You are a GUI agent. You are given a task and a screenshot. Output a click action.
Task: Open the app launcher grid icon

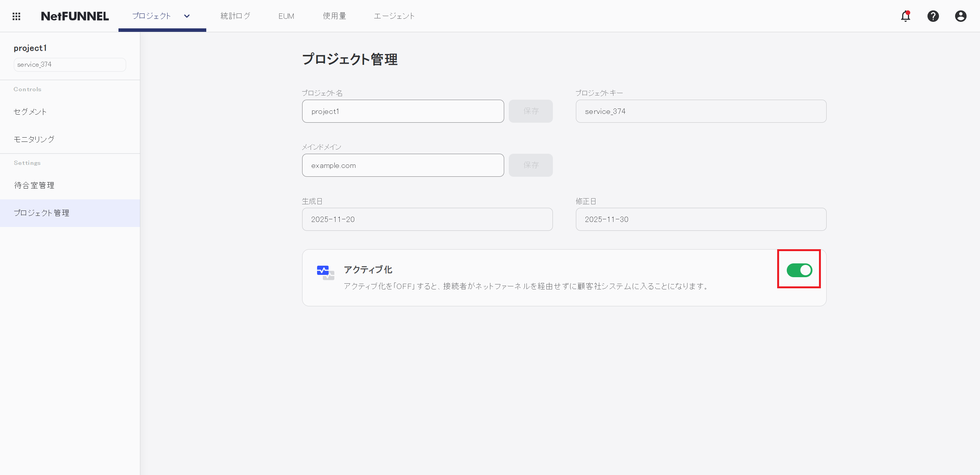click(x=16, y=16)
